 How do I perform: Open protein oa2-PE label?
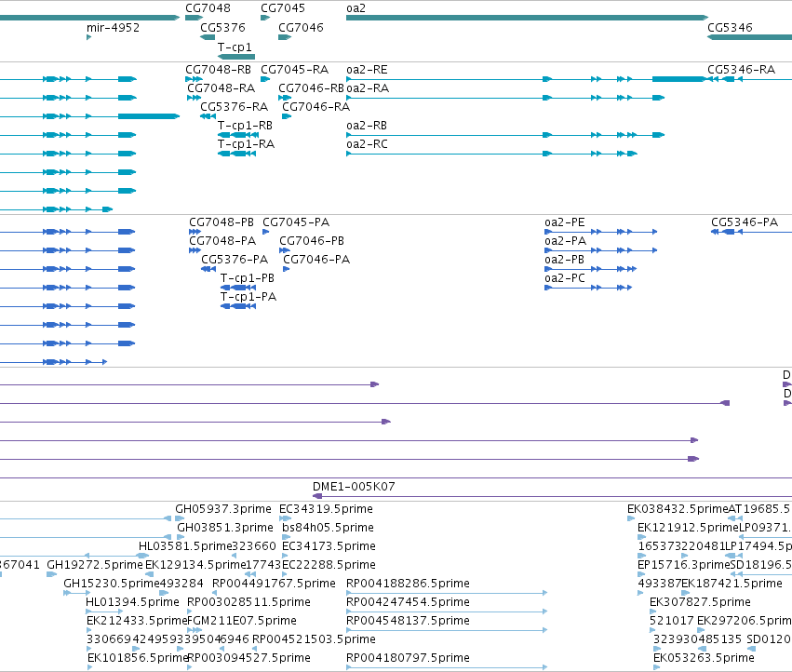point(565,222)
